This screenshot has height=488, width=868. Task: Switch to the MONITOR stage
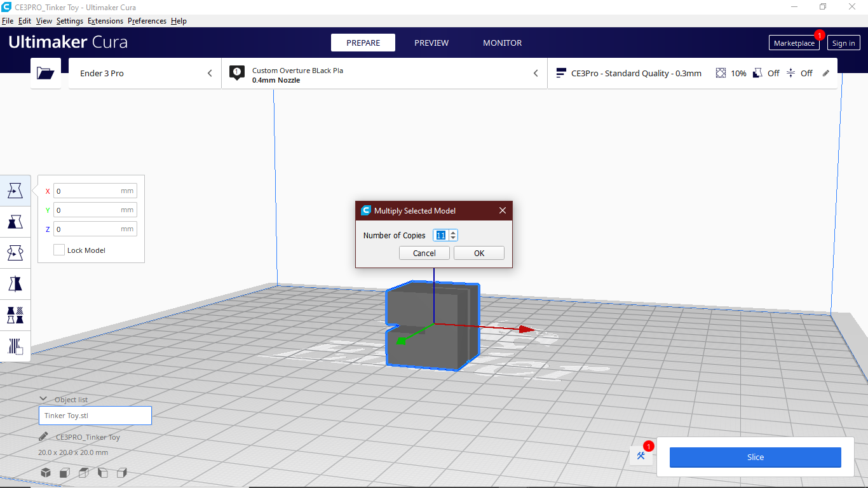[502, 43]
